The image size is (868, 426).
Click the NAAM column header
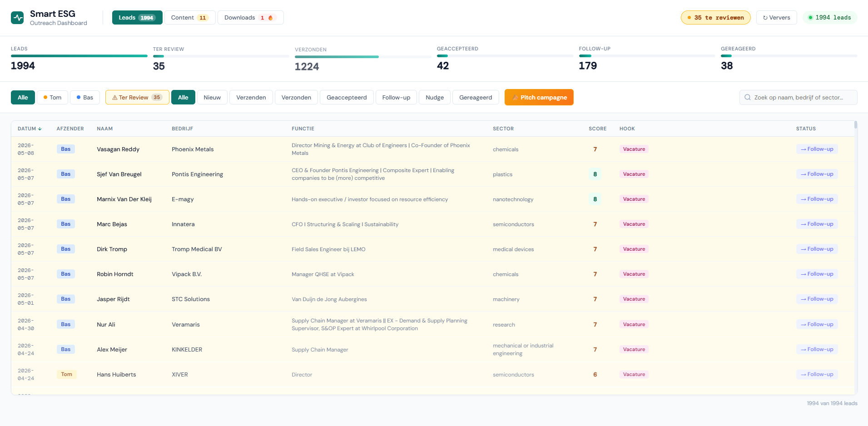click(x=104, y=129)
